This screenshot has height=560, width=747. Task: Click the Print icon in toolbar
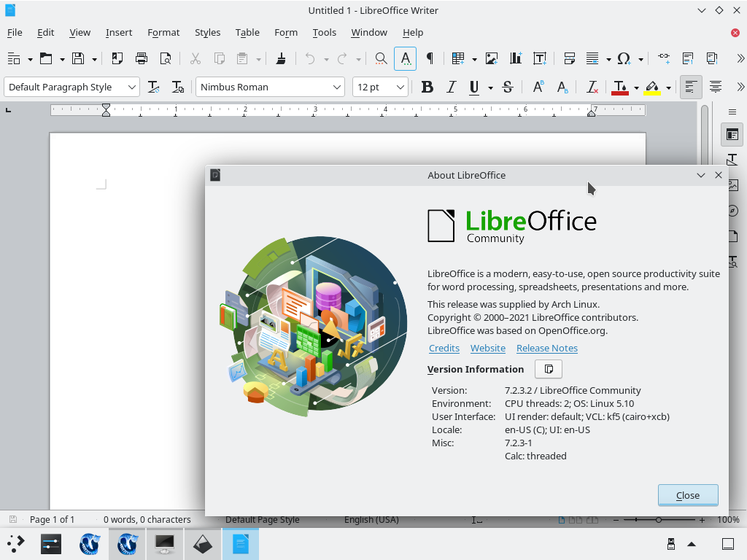pos(142,58)
